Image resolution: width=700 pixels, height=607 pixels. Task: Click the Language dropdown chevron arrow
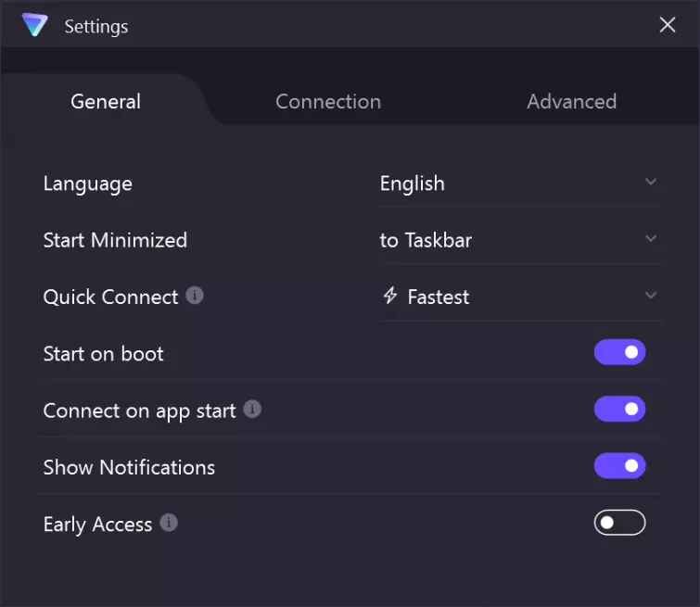(x=651, y=182)
